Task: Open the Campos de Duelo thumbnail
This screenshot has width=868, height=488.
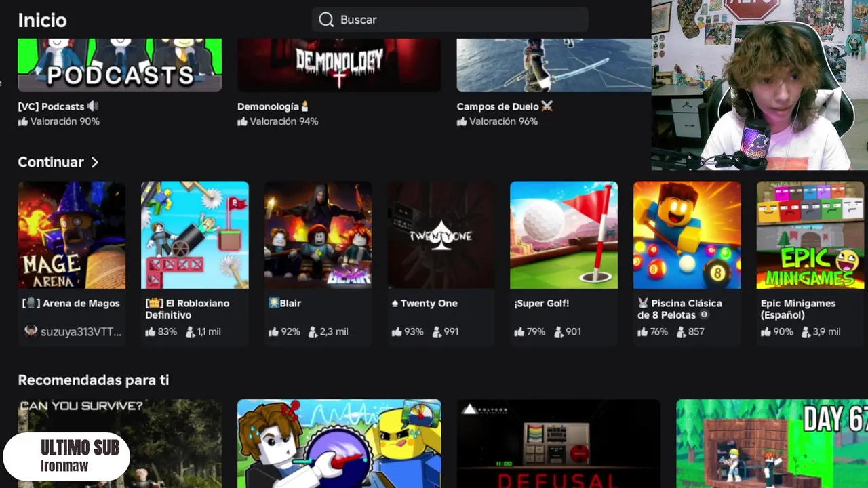Action: pyautogui.click(x=554, y=65)
